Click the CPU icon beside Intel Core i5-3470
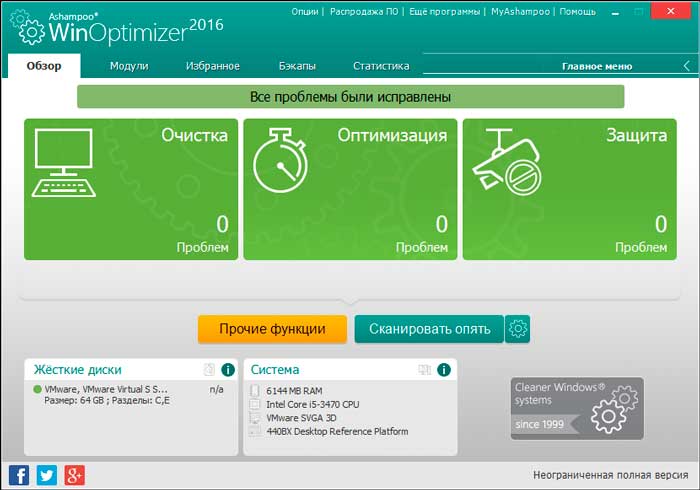The height and width of the screenshot is (490, 700). pyautogui.click(x=254, y=404)
